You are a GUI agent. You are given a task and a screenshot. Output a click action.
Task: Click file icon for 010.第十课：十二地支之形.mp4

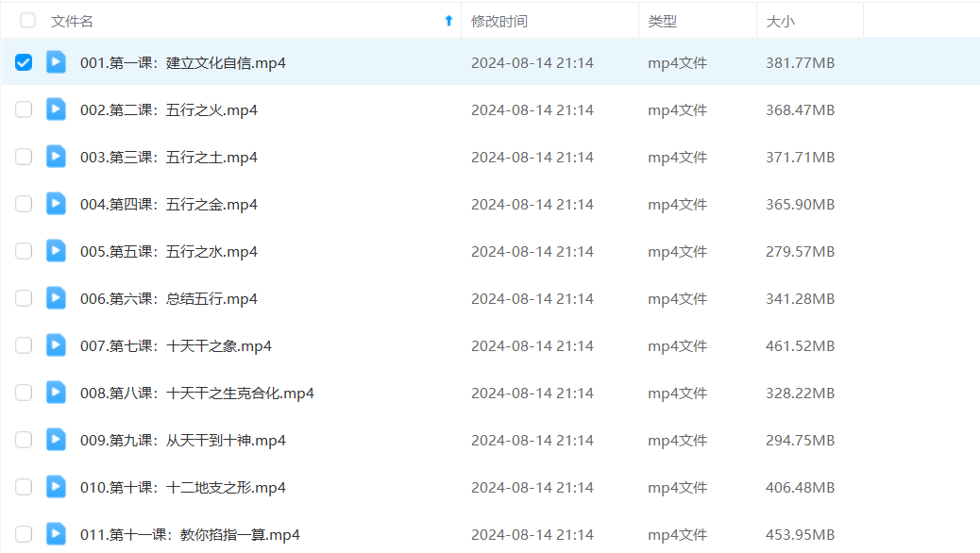57,487
